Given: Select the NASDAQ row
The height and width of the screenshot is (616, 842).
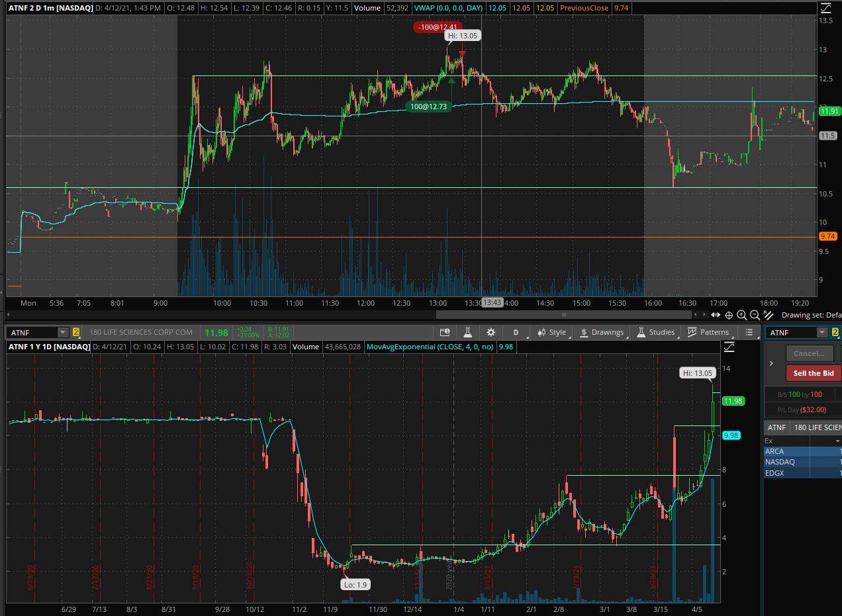Looking at the screenshot, I should click(803, 462).
